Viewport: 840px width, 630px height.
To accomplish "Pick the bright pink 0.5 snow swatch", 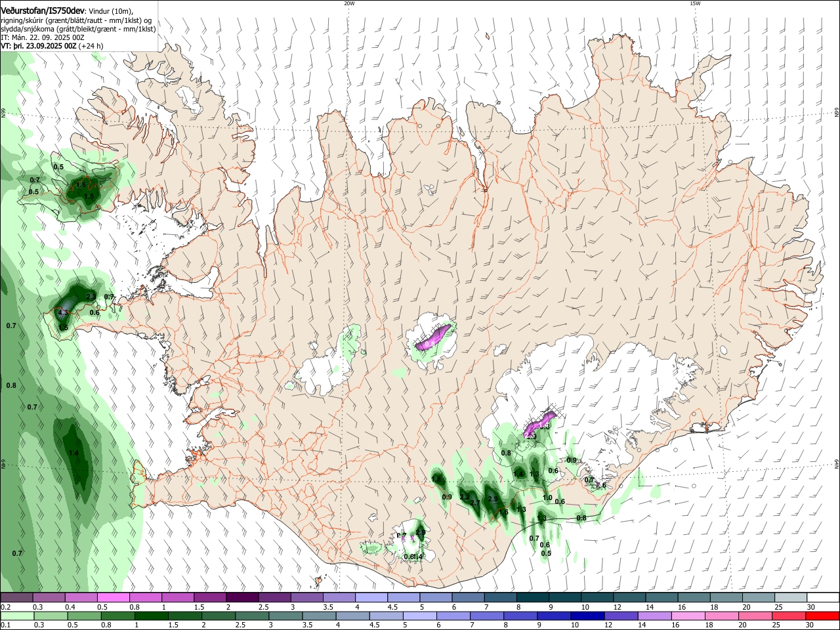I will tap(113, 598).
